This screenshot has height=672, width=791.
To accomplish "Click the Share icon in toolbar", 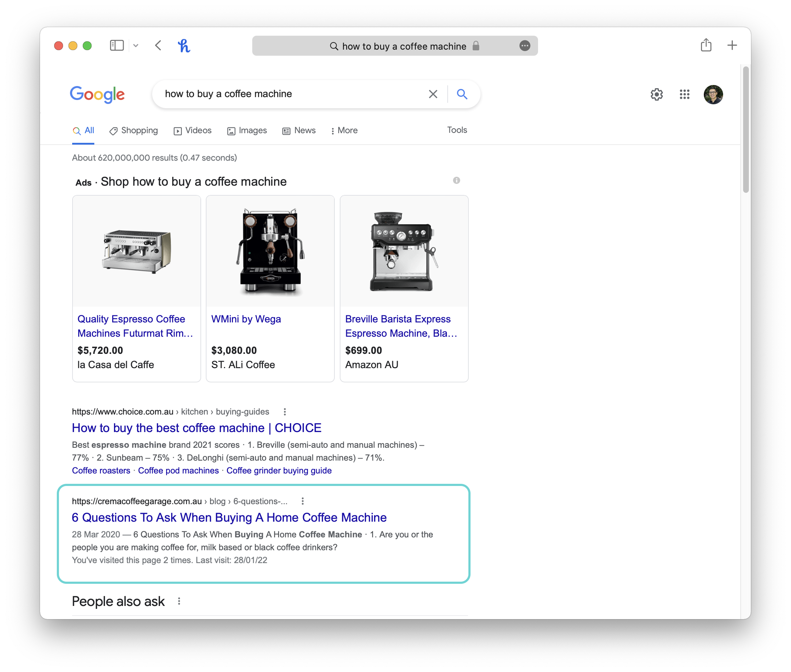I will [x=706, y=45].
